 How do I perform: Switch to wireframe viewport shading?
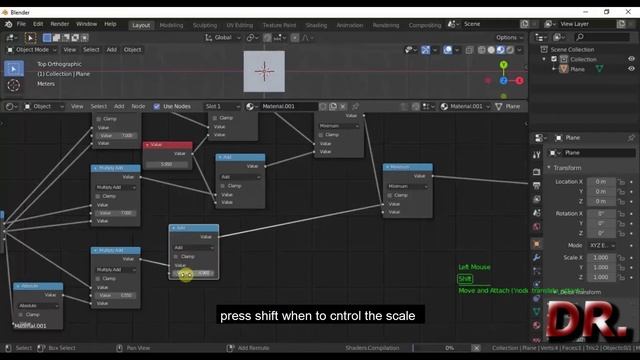tap(482, 50)
